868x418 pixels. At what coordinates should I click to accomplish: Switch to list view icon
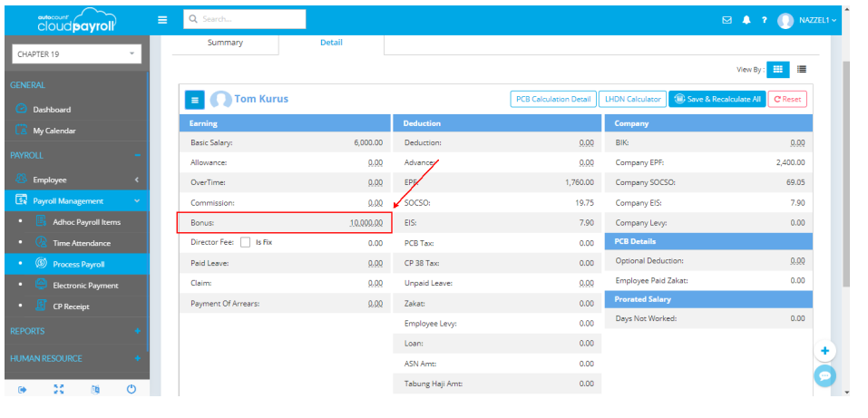[802, 69]
